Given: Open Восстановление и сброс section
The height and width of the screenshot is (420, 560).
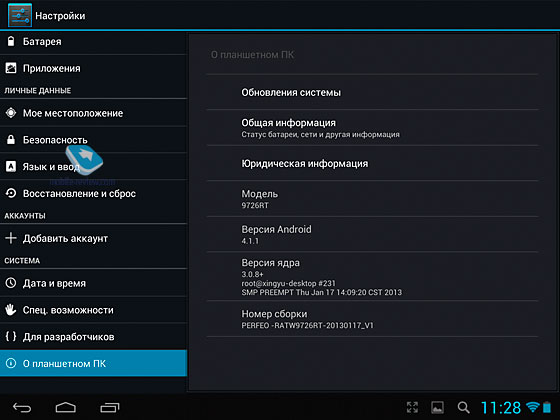Looking at the screenshot, I should pos(94,193).
